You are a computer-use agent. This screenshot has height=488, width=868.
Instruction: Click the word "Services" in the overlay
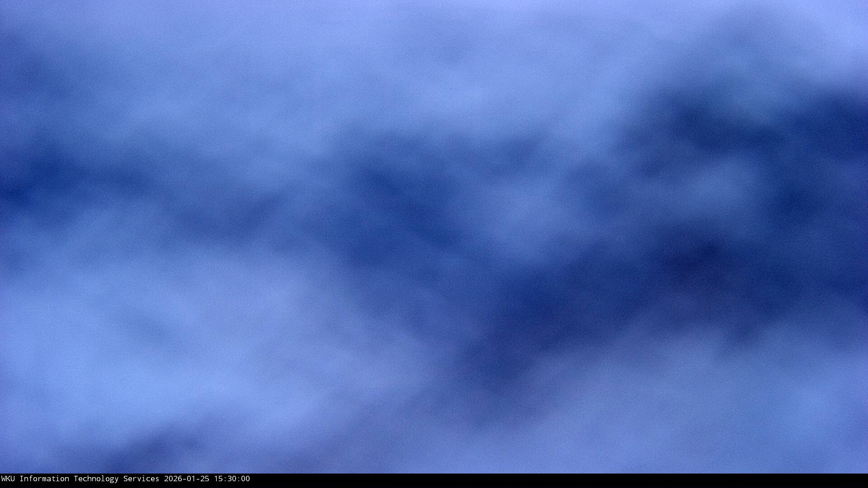coord(141,479)
